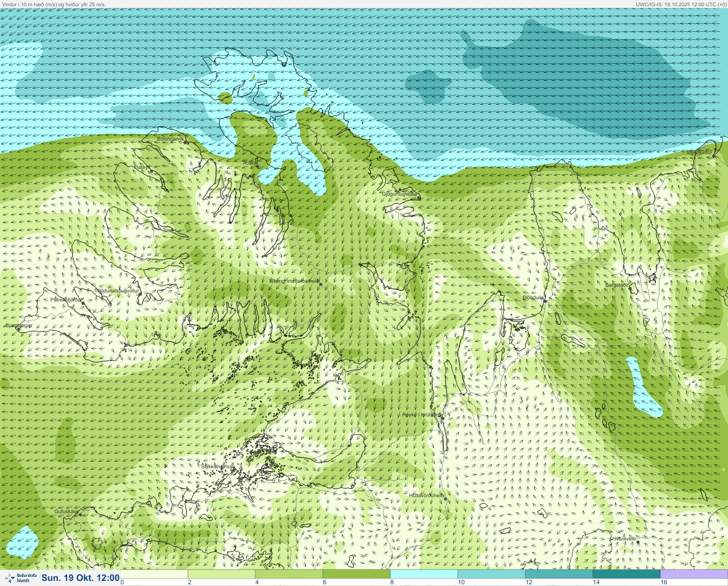Click the Reykir í Hrútafirði station label

pos(421,415)
